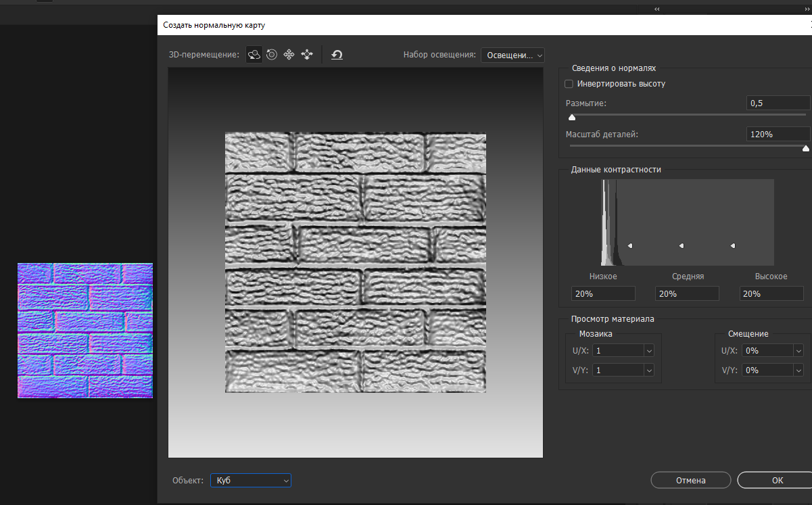Open the Набор освещения dropdown
Image resolution: width=812 pixels, height=505 pixels.
pyautogui.click(x=512, y=55)
